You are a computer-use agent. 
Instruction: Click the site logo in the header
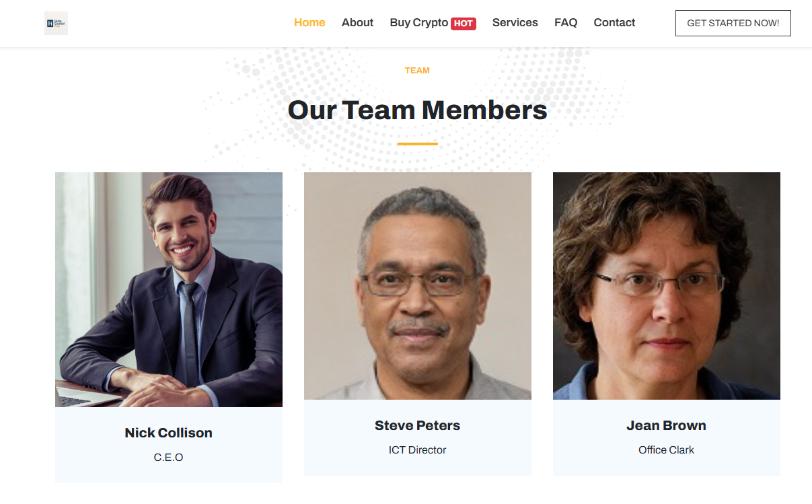tap(56, 23)
